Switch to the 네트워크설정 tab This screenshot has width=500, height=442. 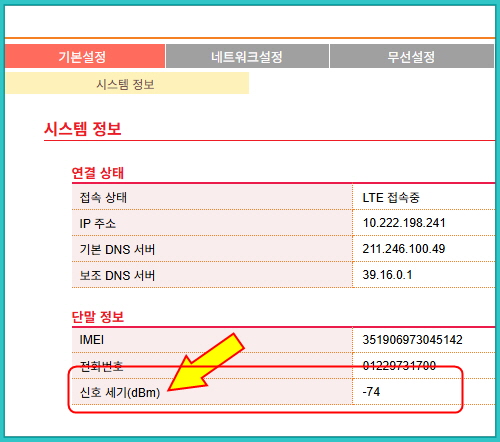pos(247,56)
